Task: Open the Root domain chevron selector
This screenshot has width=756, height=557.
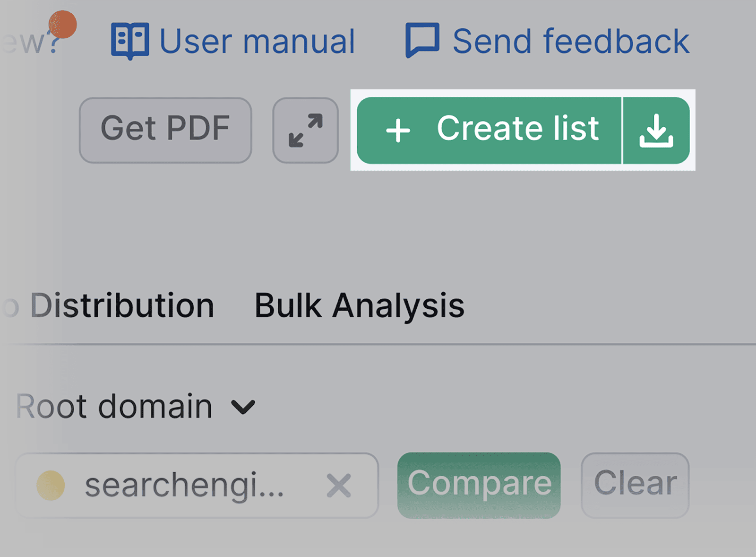Action: pos(244,407)
